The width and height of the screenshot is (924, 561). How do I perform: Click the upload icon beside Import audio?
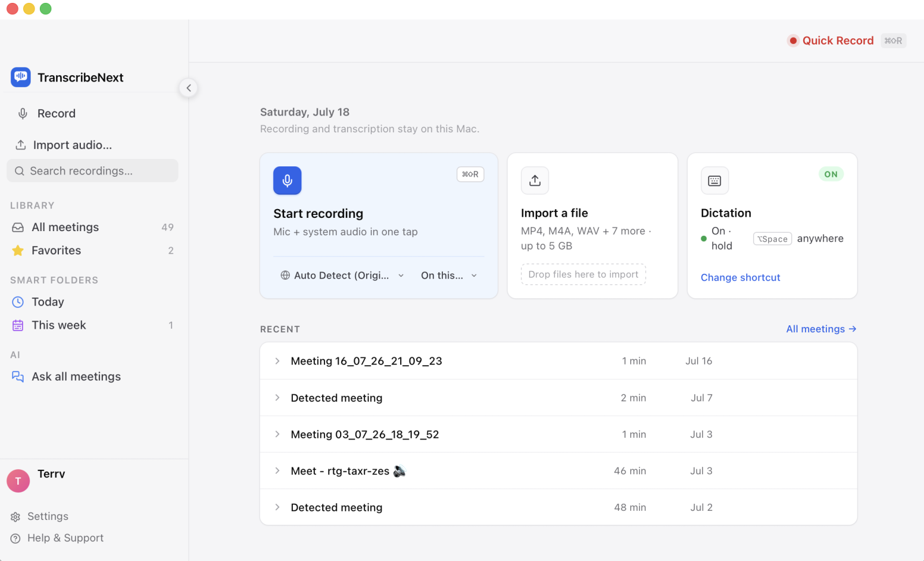(21, 145)
